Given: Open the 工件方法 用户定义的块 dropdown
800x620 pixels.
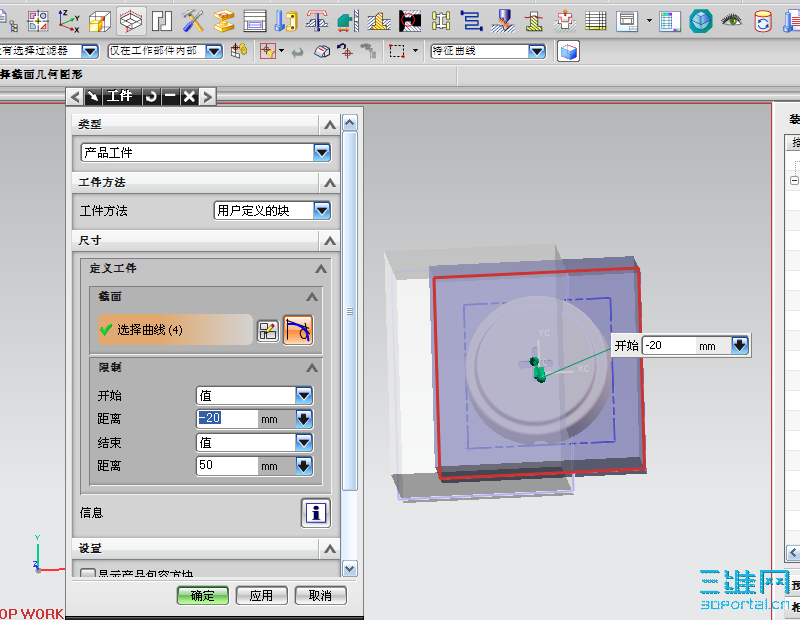Looking at the screenshot, I should click(x=322, y=210).
